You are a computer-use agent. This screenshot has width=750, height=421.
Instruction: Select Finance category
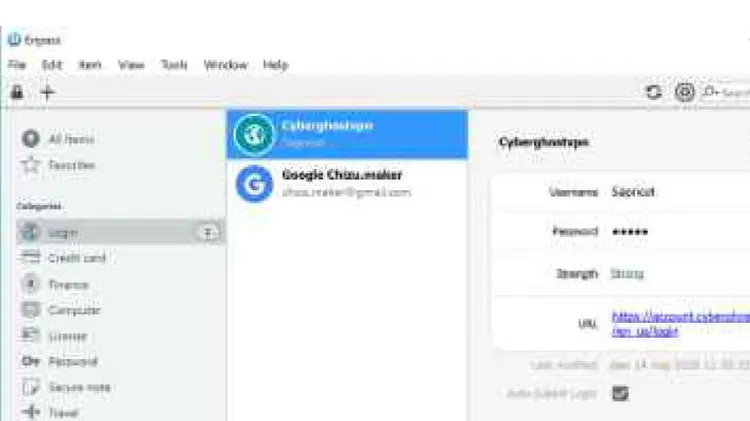point(55,284)
